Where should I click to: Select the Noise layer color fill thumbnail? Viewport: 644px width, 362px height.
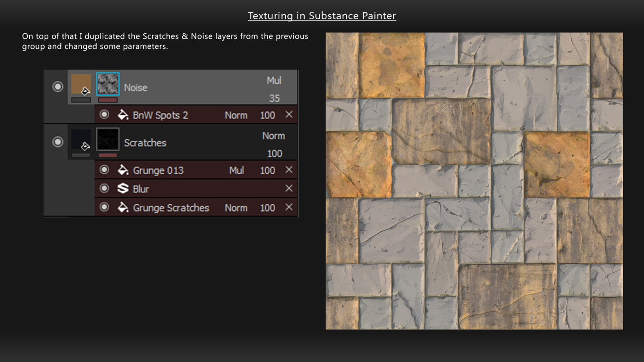81,84
